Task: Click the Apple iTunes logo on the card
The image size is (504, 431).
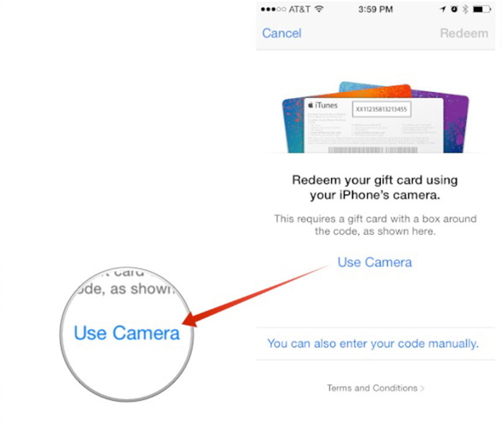Action: pyautogui.click(x=322, y=105)
